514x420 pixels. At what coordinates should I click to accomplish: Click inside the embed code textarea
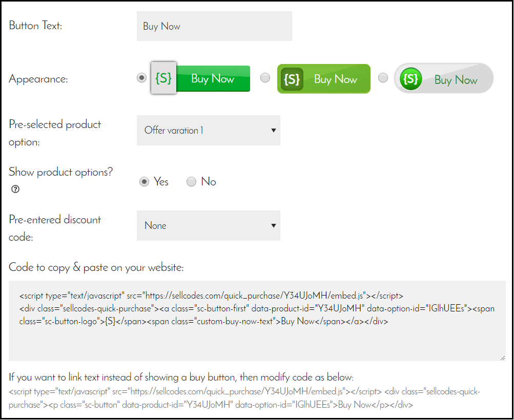coord(257,321)
